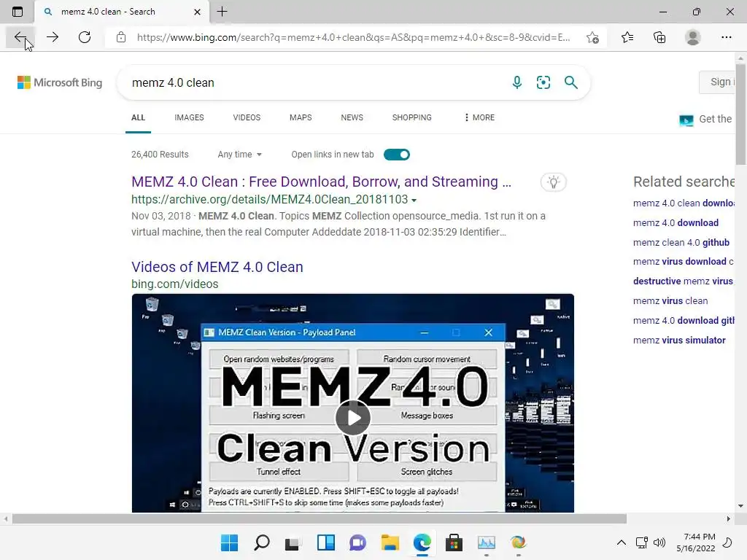Switch to the NEWS tab
The height and width of the screenshot is (560, 747).
[352, 117]
